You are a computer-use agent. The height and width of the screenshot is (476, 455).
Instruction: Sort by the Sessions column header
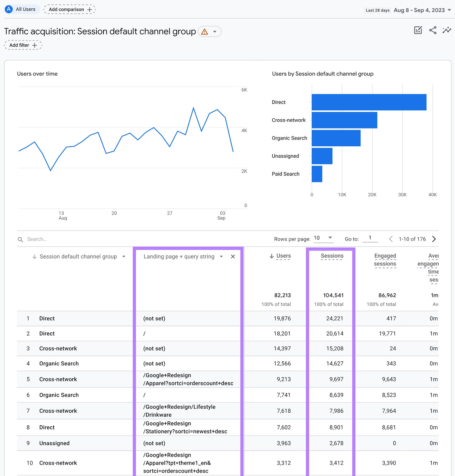coord(332,256)
